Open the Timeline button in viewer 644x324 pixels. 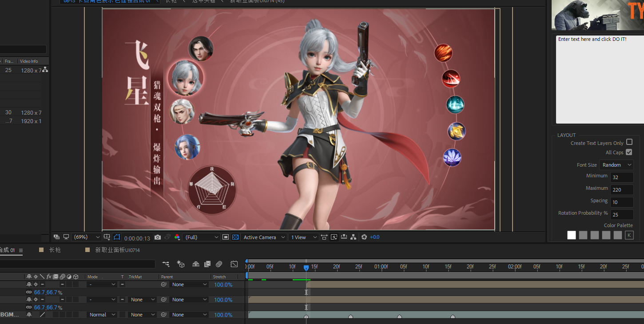click(344, 237)
